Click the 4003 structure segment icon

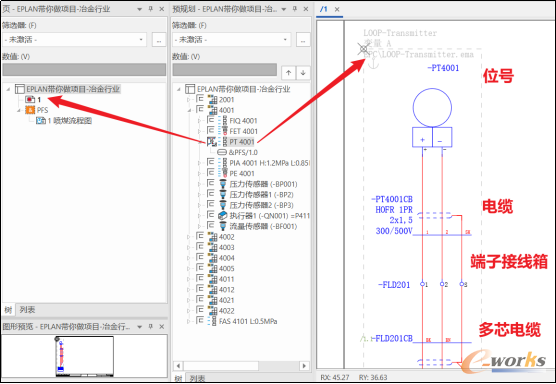212,247
